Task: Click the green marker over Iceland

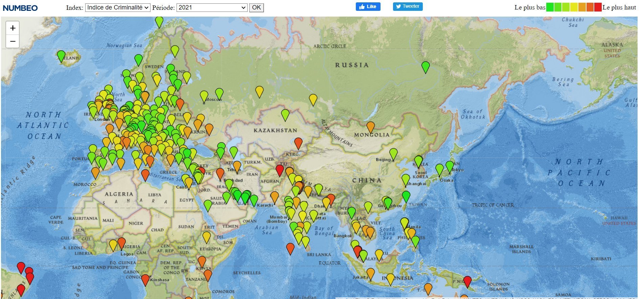Action: 61,56
